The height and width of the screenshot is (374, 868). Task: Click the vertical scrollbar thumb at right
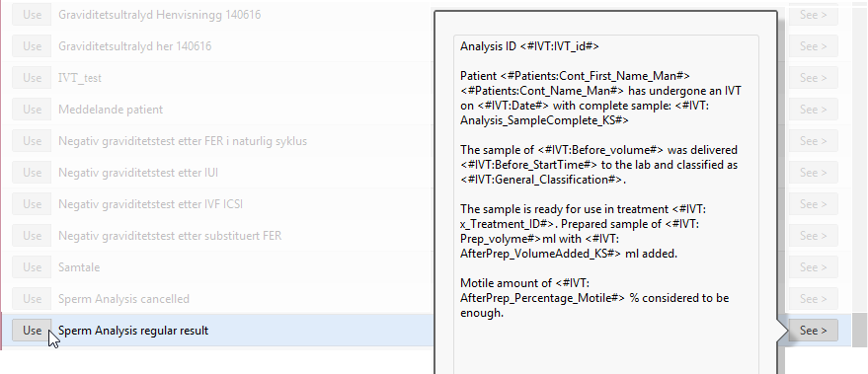(x=859, y=330)
